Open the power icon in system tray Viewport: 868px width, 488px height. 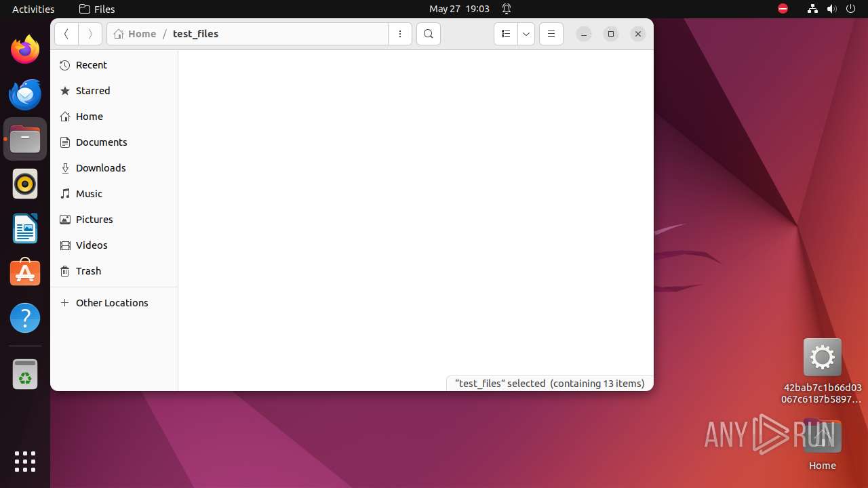click(850, 9)
